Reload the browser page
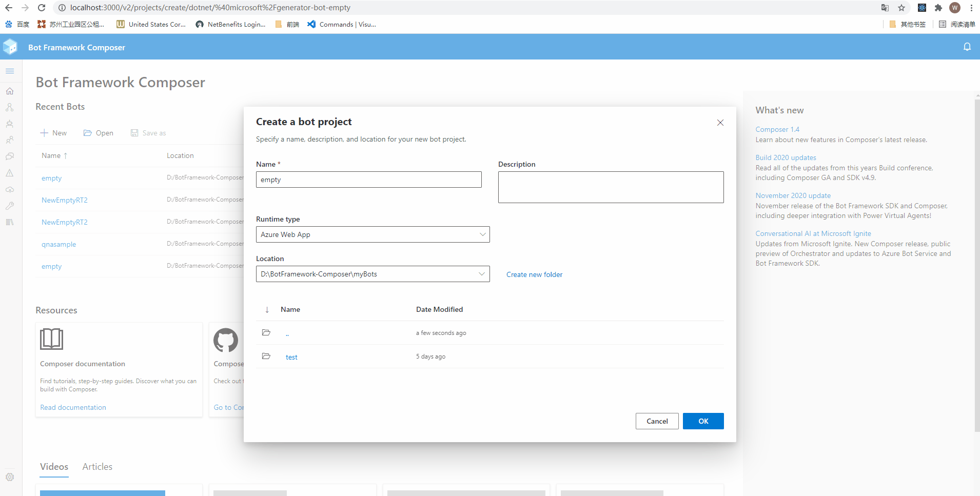Screen dimensions: 980x496 [x=42, y=8]
